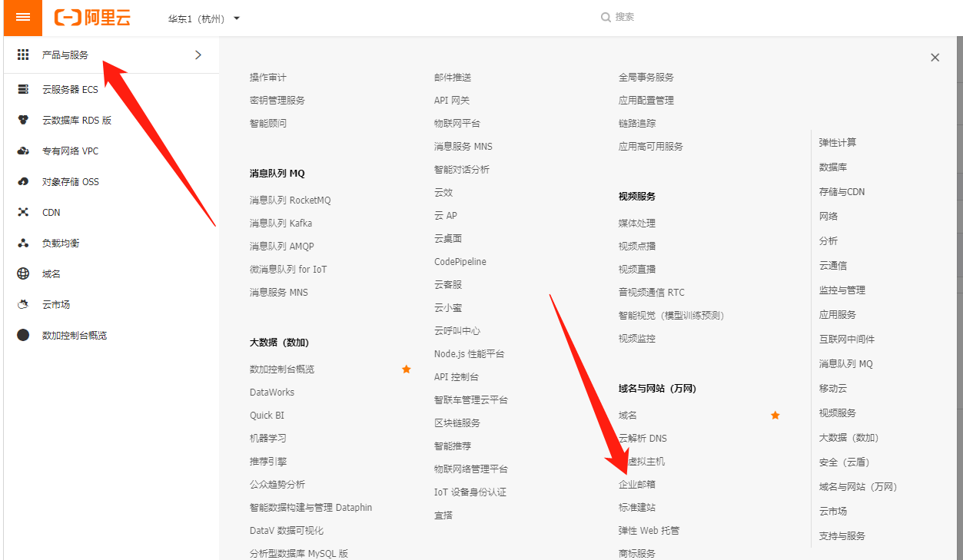Image resolution: width=963 pixels, height=560 pixels.
Task: Go to 互联网中间件 in the category list
Action: 847,340
